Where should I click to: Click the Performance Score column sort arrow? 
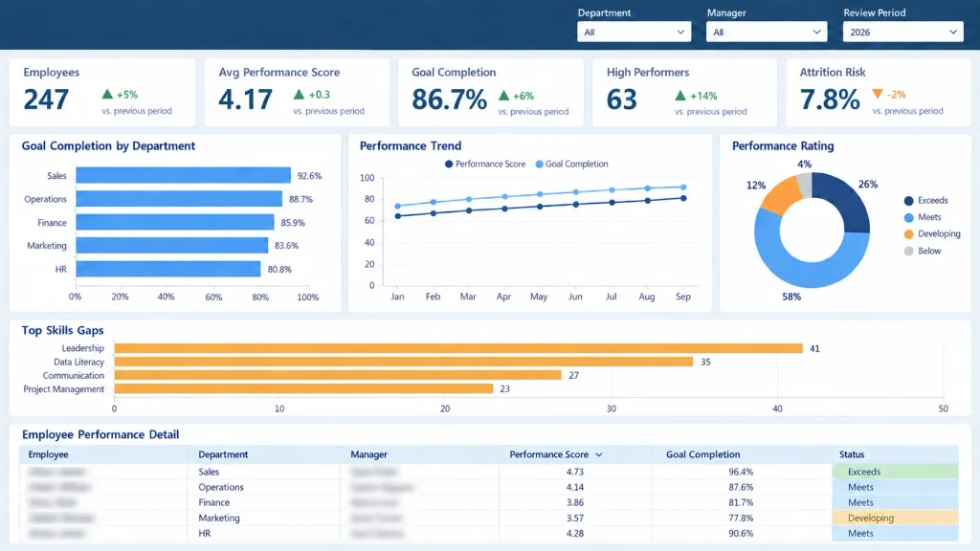(x=599, y=454)
